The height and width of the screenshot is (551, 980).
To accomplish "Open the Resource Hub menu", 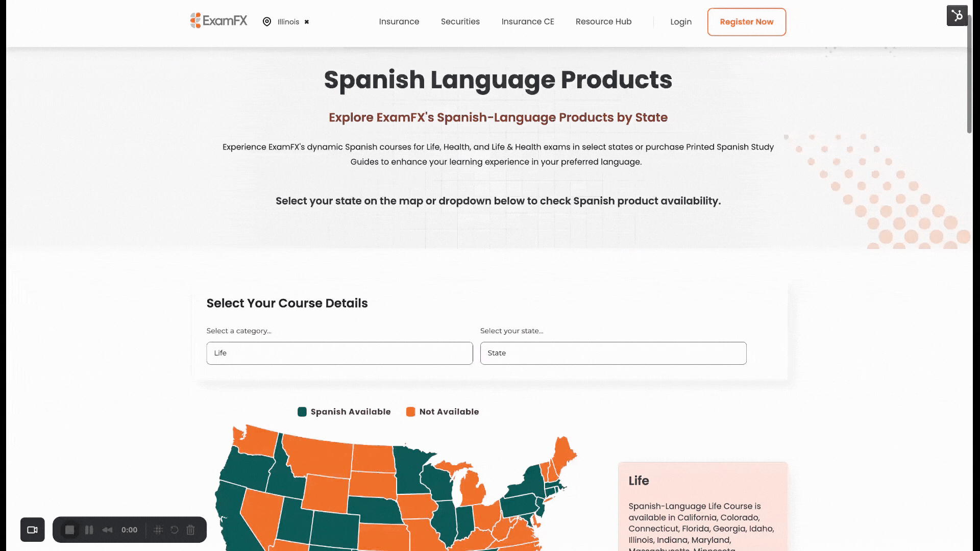I will 603,21.
